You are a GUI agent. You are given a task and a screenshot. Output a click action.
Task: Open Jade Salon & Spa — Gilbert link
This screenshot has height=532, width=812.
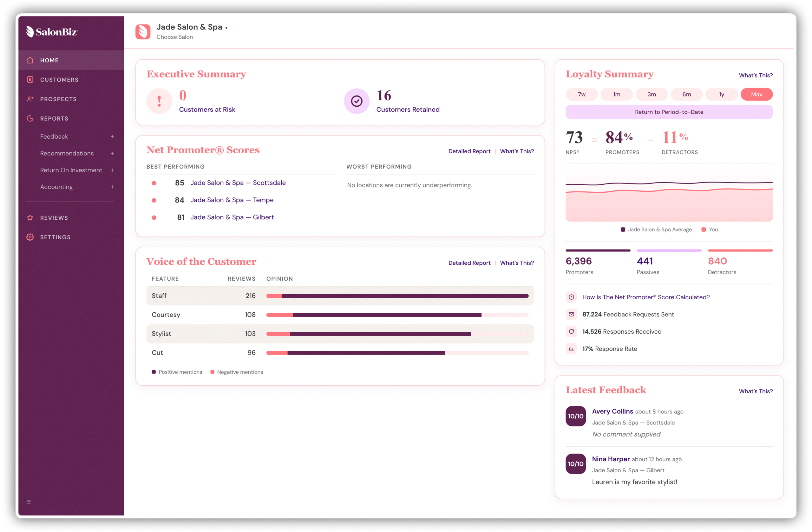232,217
